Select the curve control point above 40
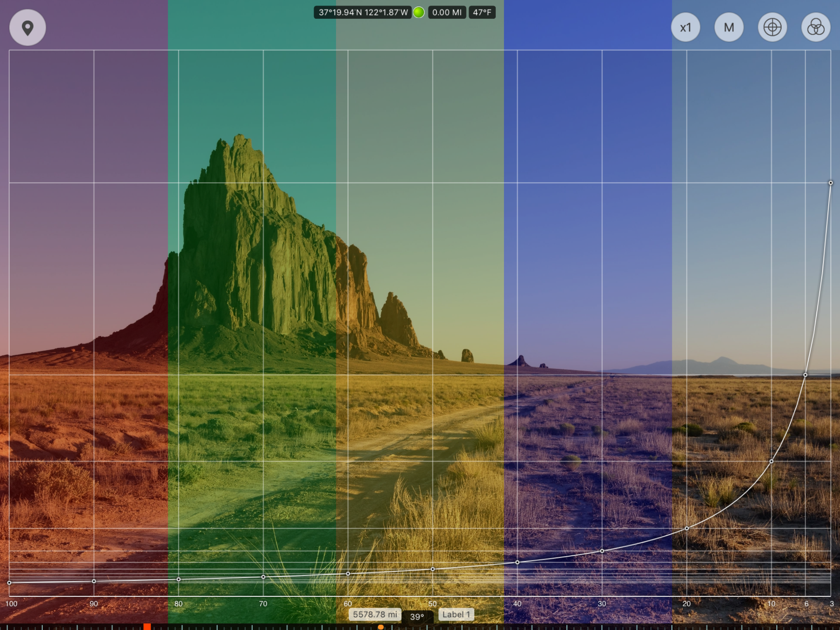This screenshot has height=630, width=840. [517, 562]
